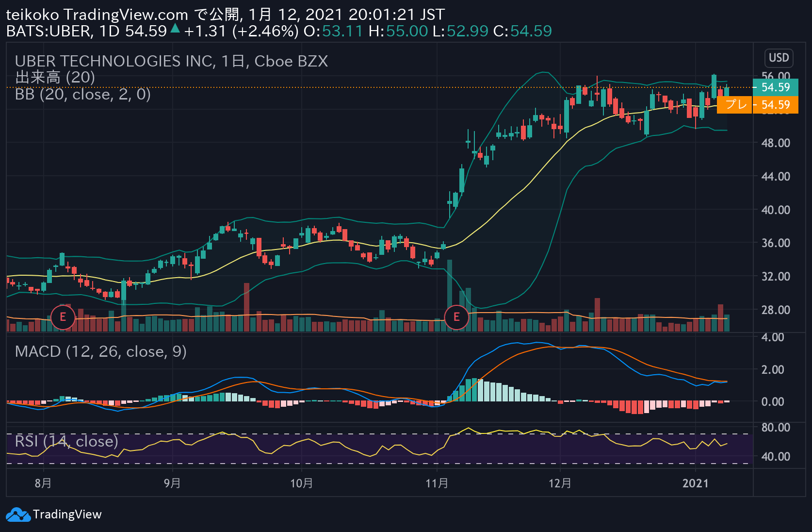This screenshot has width=812, height=532.
Task: Click the 2021 time axis label
Action: pos(695,483)
